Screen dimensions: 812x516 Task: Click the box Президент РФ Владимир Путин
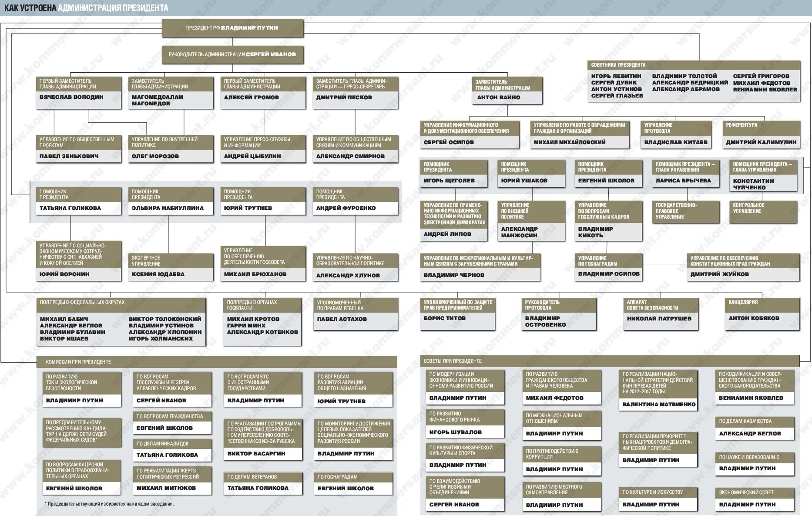[232, 28]
